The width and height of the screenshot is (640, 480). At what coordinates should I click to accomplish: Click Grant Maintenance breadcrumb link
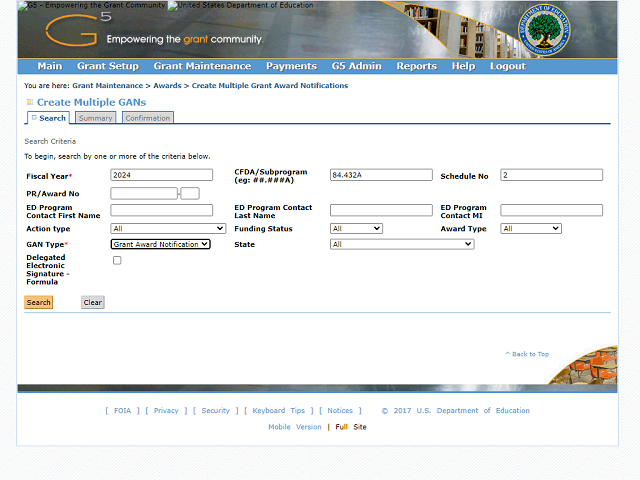tap(108, 86)
